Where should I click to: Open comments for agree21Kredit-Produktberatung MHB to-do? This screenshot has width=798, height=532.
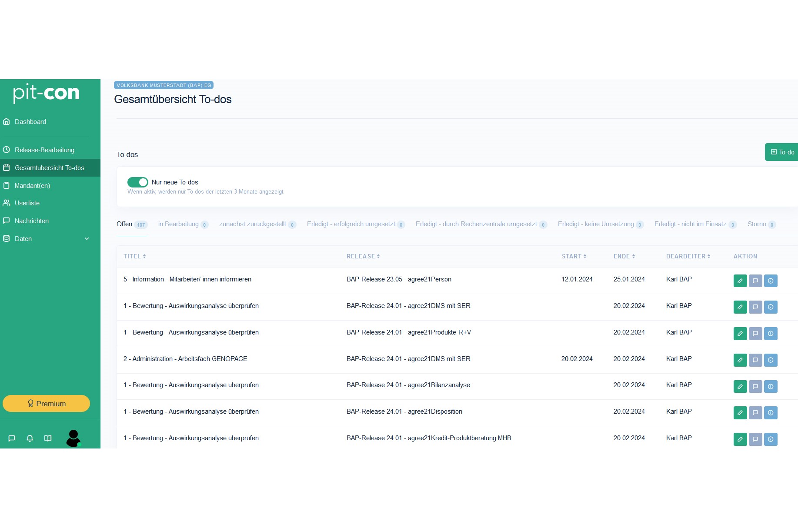[x=755, y=439]
